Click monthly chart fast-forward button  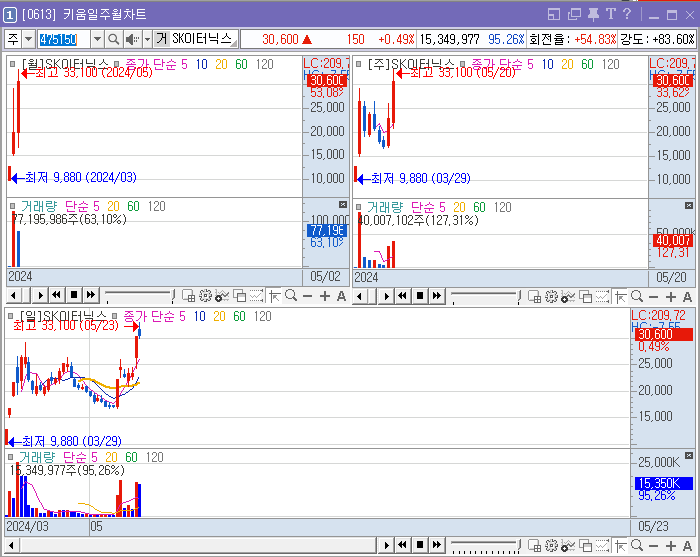[91, 295]
